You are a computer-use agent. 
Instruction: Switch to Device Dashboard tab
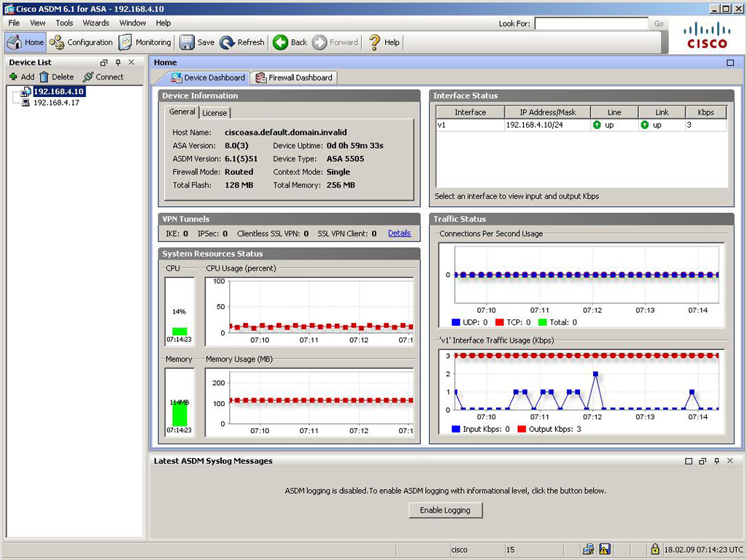(208, 77)
